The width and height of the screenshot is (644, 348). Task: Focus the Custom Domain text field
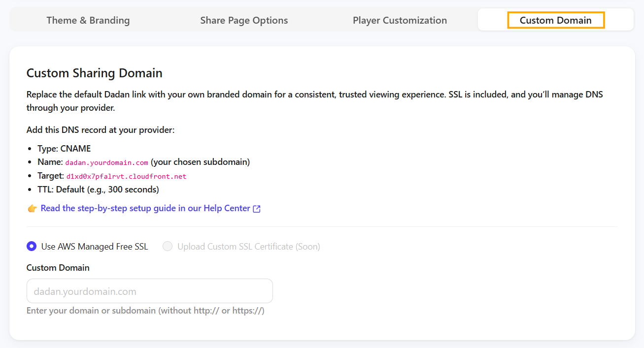pos(150,291)
